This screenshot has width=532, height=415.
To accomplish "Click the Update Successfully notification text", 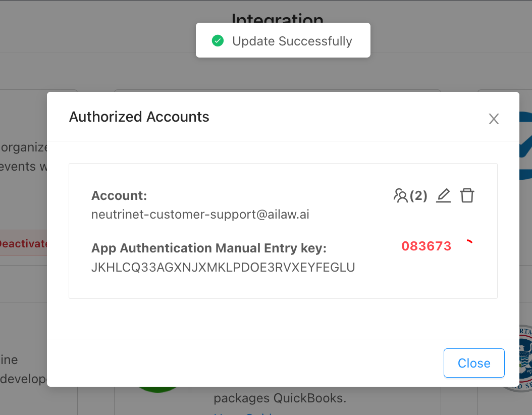I will (x=292, y=41).
